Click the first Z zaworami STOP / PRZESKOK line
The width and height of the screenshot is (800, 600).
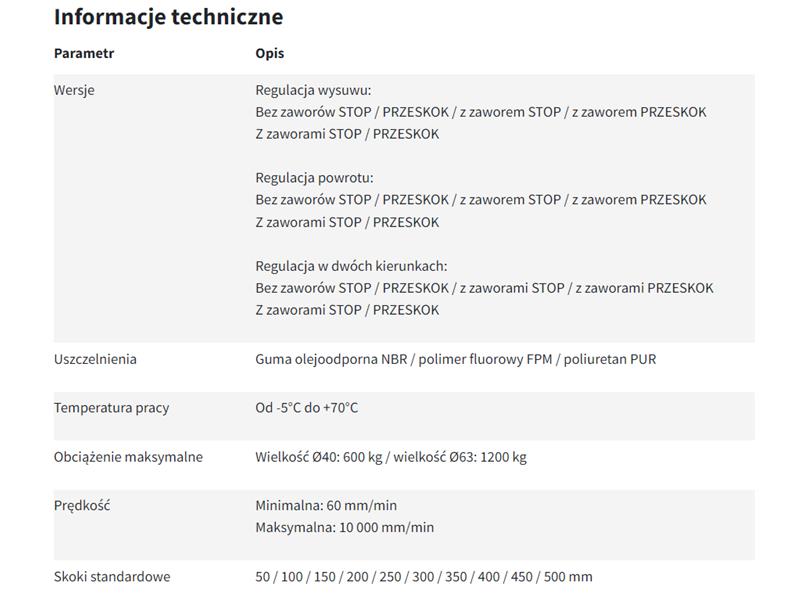pyautogui.click(x=347, y=134)
